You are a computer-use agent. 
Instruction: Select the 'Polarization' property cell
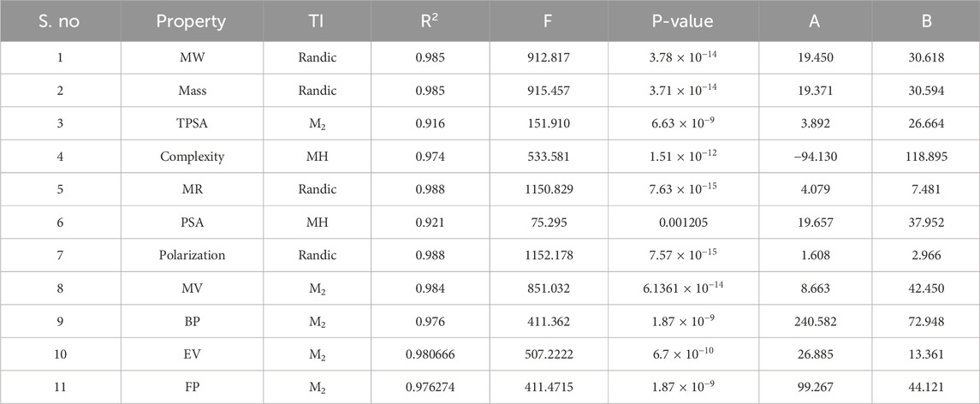tap(190, 253)
